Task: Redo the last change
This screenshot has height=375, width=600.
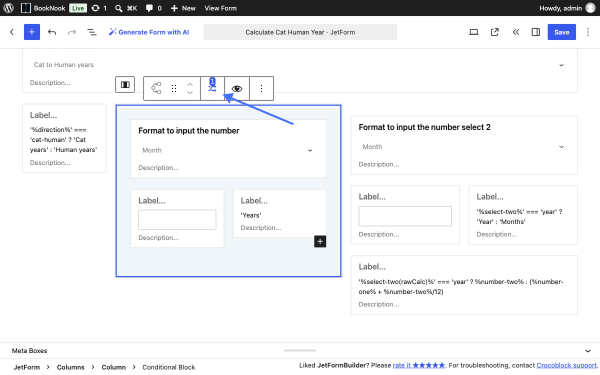Action: (72, 32)
